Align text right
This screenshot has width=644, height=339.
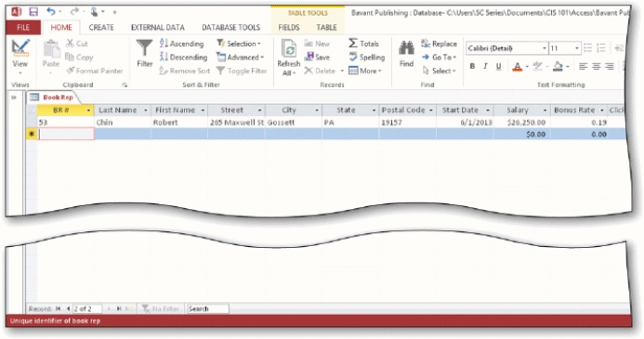tap(610, 66)
